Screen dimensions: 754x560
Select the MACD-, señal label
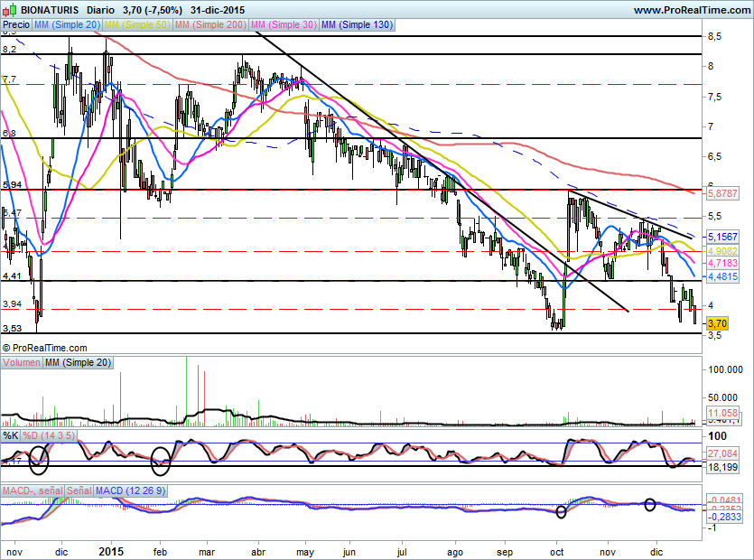[33, 490]
